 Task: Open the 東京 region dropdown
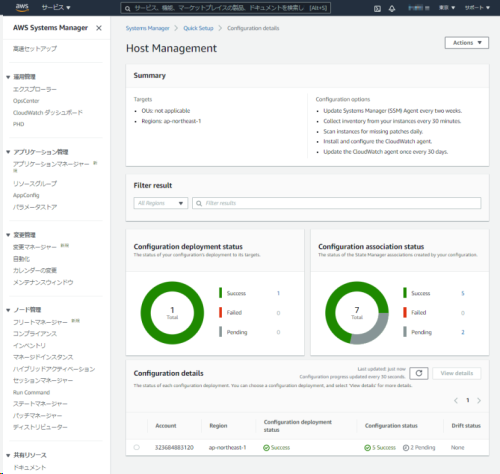(x=447, y=8)
